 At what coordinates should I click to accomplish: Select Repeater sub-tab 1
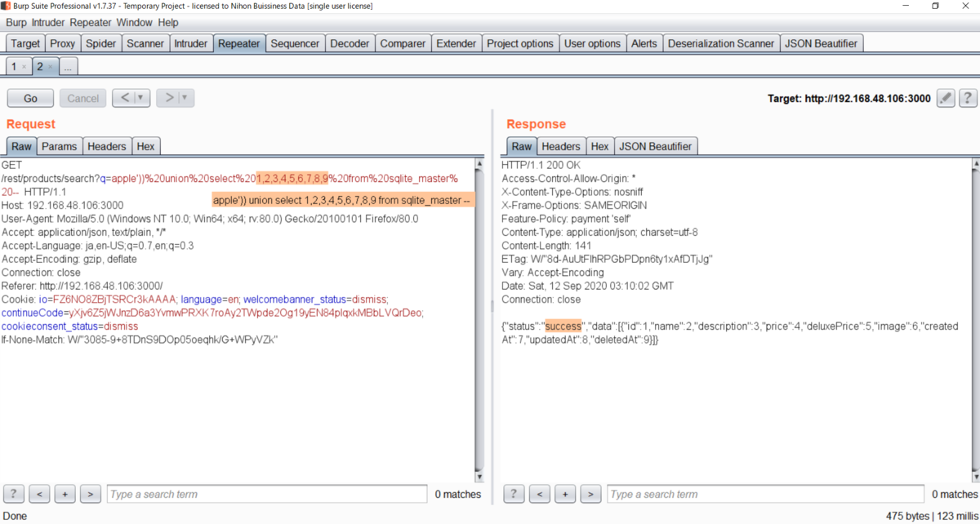click(14, 67)
